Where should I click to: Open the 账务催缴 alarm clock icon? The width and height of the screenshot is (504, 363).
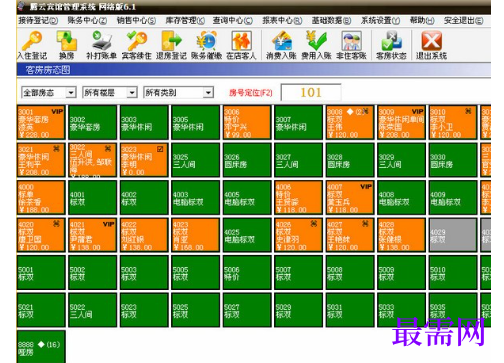click(x=206, y=45)
